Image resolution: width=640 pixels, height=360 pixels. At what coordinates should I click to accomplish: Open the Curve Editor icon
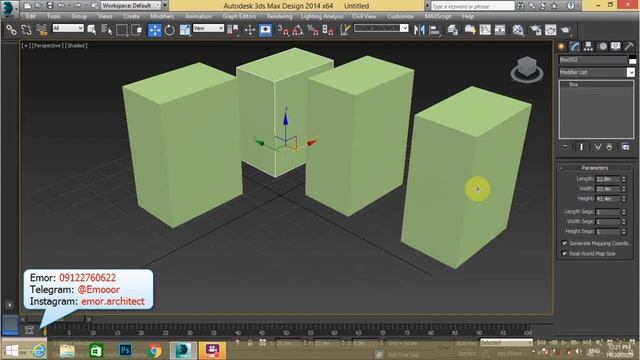[x=485, y=30]
